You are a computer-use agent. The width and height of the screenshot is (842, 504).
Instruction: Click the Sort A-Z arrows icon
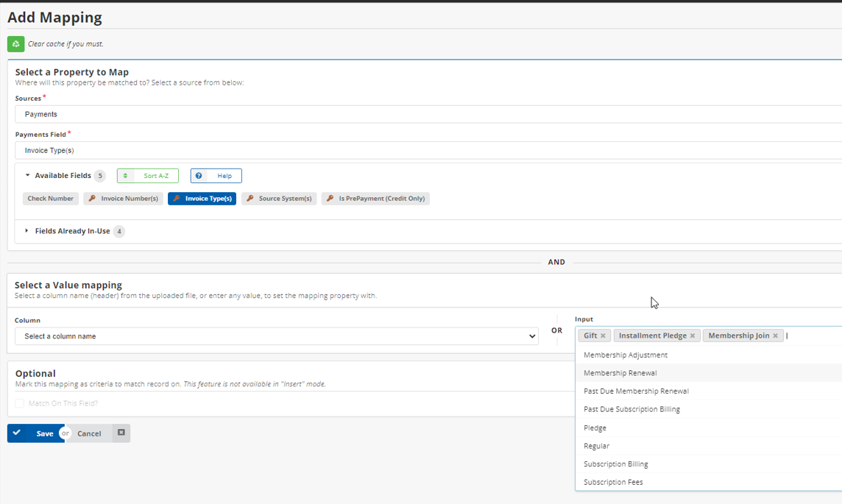[125, 177]
